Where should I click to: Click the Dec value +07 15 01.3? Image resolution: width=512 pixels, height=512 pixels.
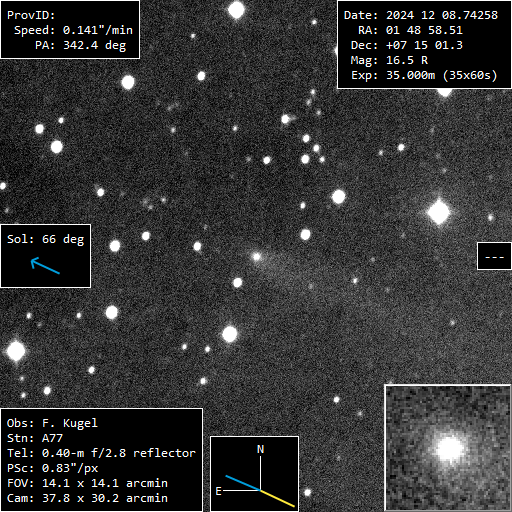424,45
